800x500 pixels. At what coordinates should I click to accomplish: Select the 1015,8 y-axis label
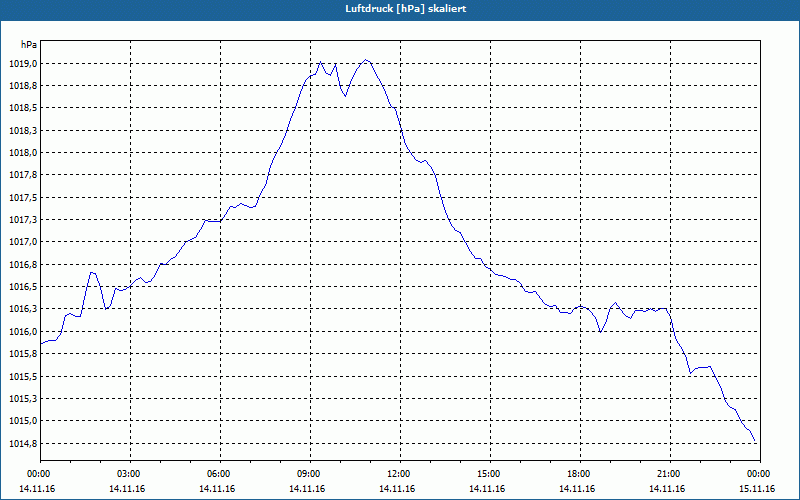(23, 354)
